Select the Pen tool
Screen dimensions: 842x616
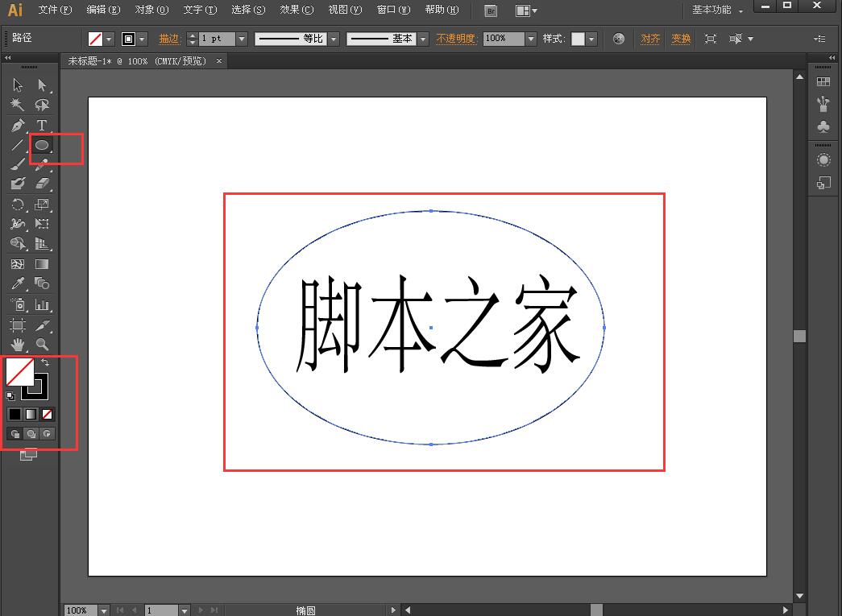(18, 125)
